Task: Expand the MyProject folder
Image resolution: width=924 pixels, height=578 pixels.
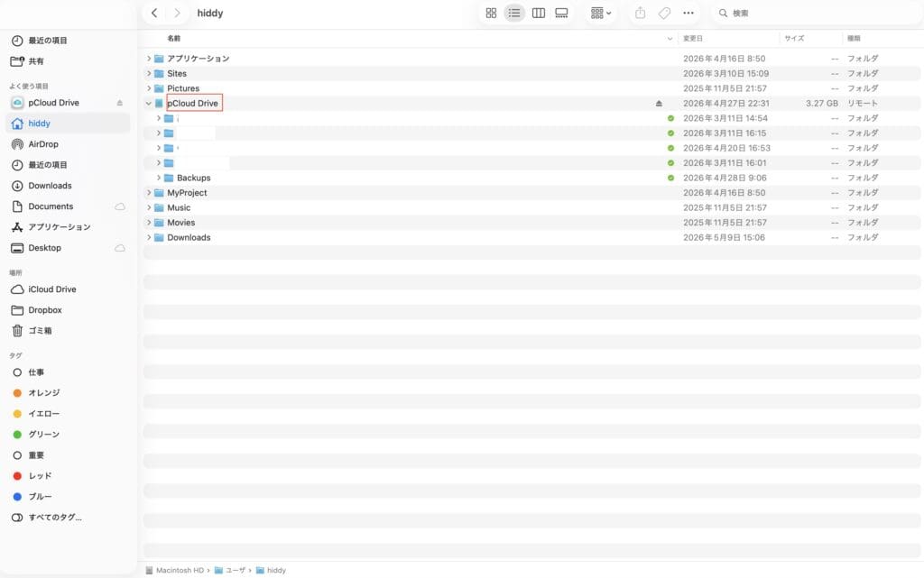Action: tap(149, 193)
